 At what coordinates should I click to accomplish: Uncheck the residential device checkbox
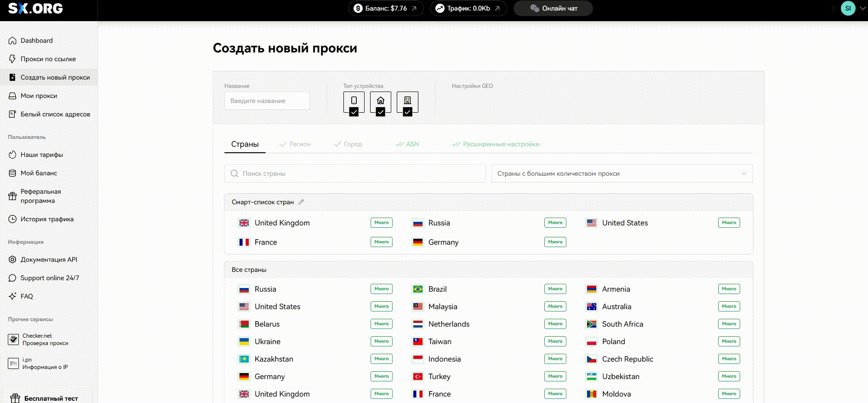(380, 112)
